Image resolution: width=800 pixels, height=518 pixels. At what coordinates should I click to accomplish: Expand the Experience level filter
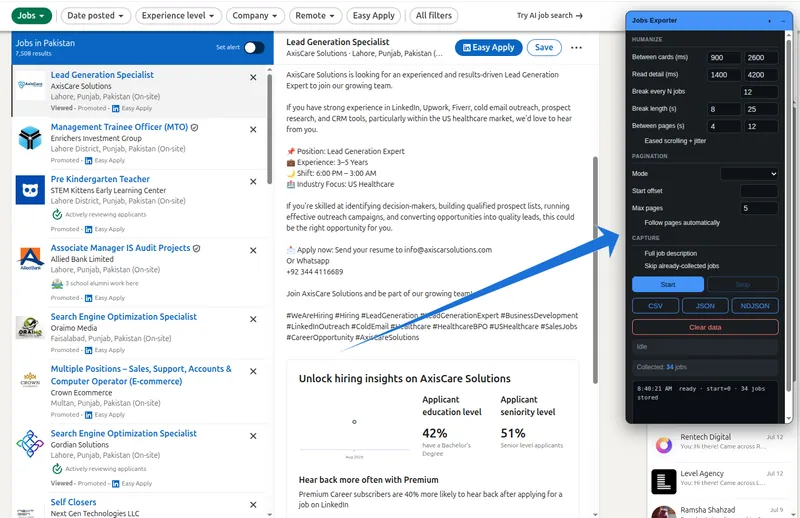pyautogui.click(x=178, y=16)
